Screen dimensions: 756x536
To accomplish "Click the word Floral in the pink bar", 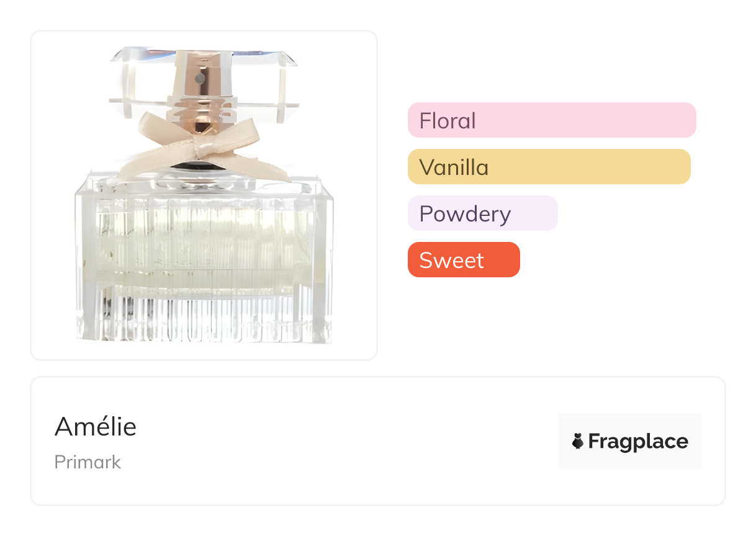I will [448, 120].
